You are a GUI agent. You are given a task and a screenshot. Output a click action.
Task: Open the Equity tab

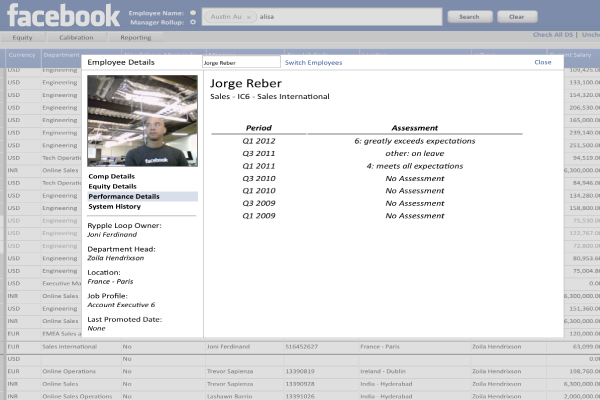pyautogui.click(x=24, y=37)
